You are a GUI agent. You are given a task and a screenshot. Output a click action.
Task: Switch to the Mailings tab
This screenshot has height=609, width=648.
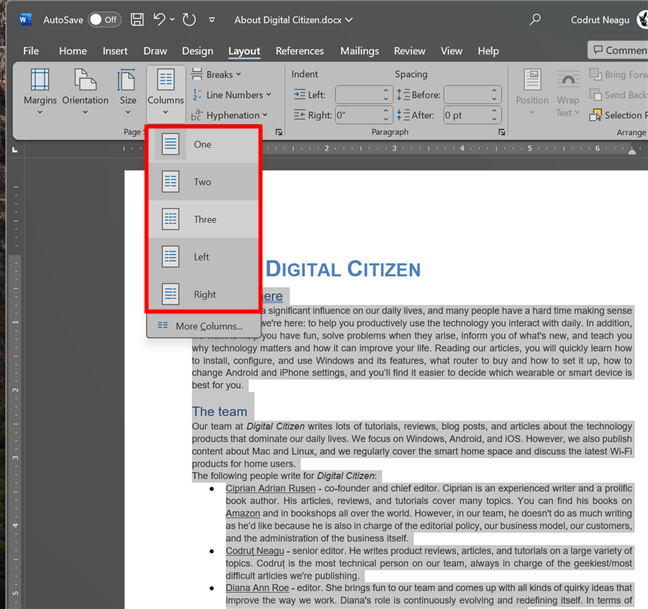coord(360,51)
